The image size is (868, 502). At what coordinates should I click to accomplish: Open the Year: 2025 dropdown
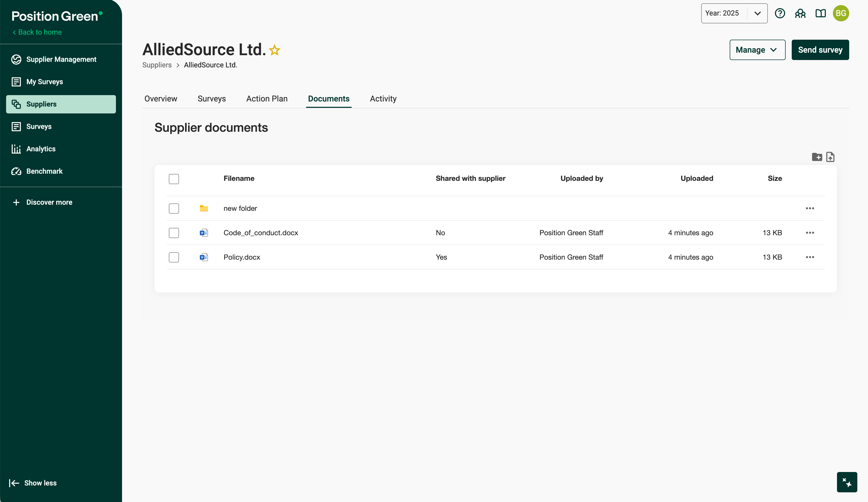pyautogui.click(x=734, y=13)
